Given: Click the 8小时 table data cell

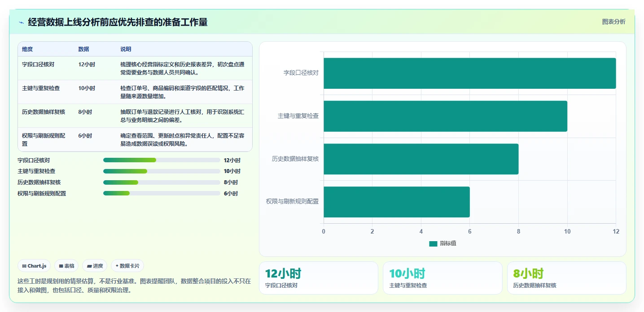Looking at the screenshot, I should (85, 112).
